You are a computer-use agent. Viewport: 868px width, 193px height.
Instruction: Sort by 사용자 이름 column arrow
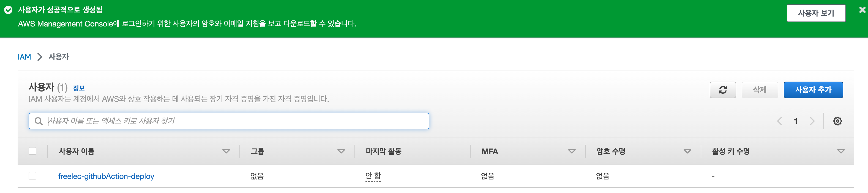[226, 151]
